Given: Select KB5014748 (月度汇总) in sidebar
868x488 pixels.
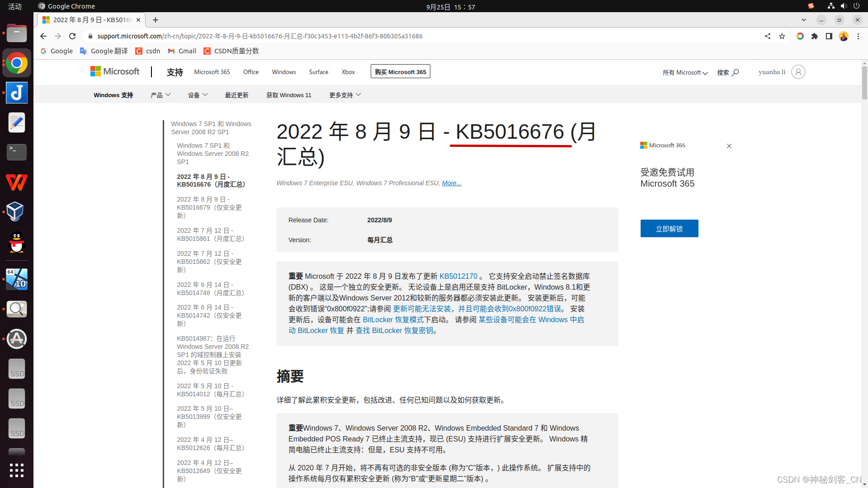Looking at the screenshot, I should click(x=211, y=289).
